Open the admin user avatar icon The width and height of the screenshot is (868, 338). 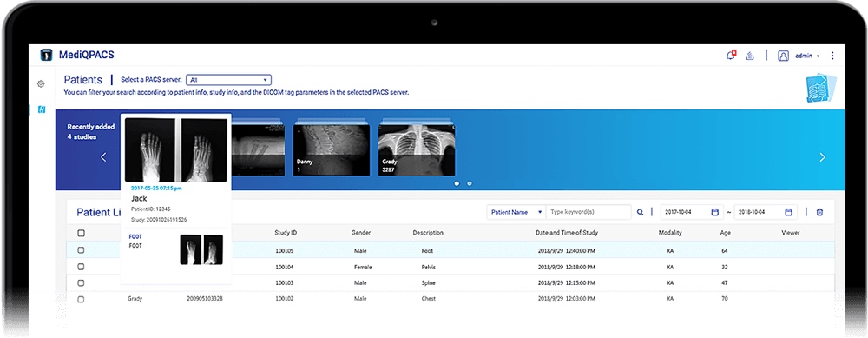pos(783,56)
